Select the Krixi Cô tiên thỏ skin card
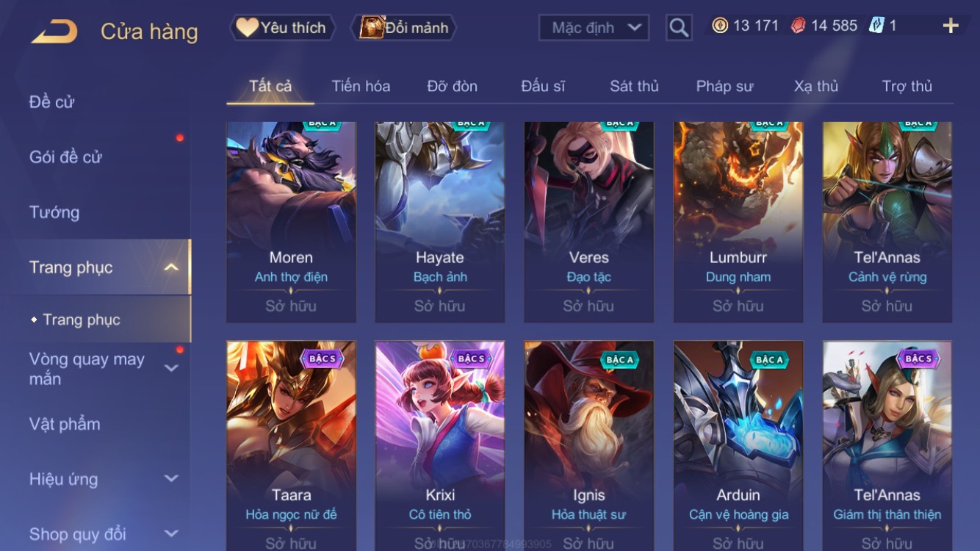This screenshot has width=980, height=551. [439, 446]
